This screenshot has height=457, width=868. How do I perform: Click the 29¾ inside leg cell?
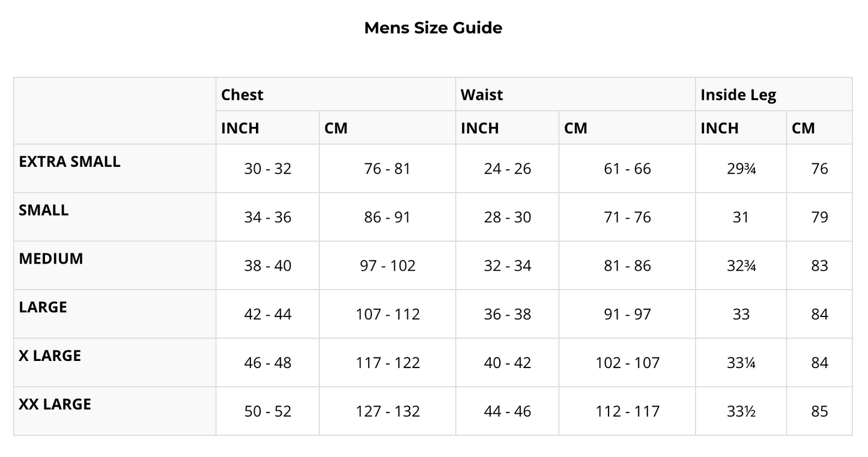pos(741,169)
